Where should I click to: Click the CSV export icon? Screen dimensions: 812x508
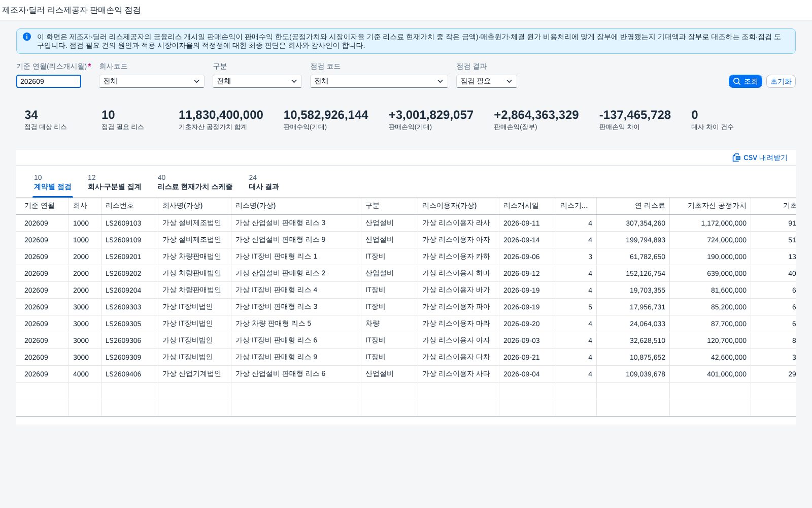pyautogui.click(x=736, y=157)
